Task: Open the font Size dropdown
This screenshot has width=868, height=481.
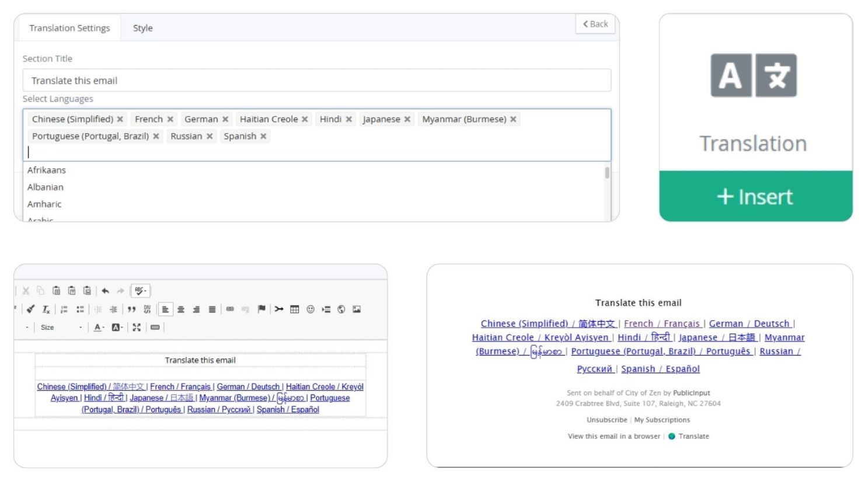Action: point(61,327)
